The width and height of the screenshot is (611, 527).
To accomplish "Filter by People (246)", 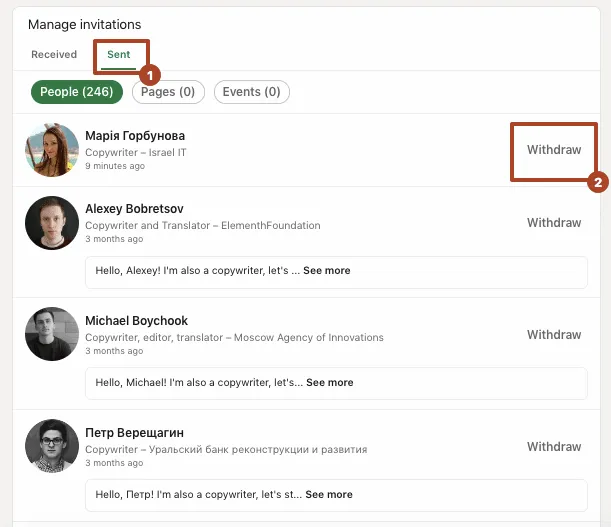I will pyautogui.click(x=77, y=92).
